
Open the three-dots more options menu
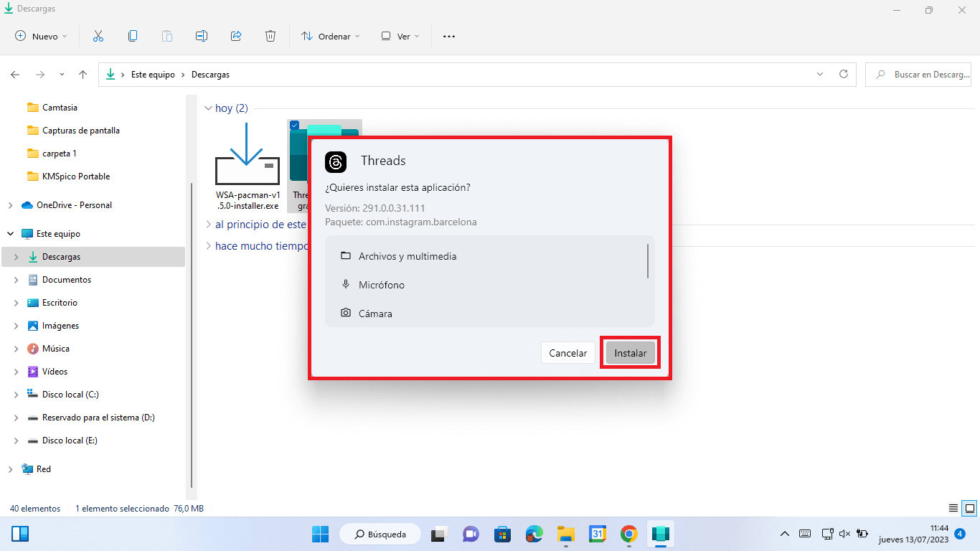(x=449, y=36)
